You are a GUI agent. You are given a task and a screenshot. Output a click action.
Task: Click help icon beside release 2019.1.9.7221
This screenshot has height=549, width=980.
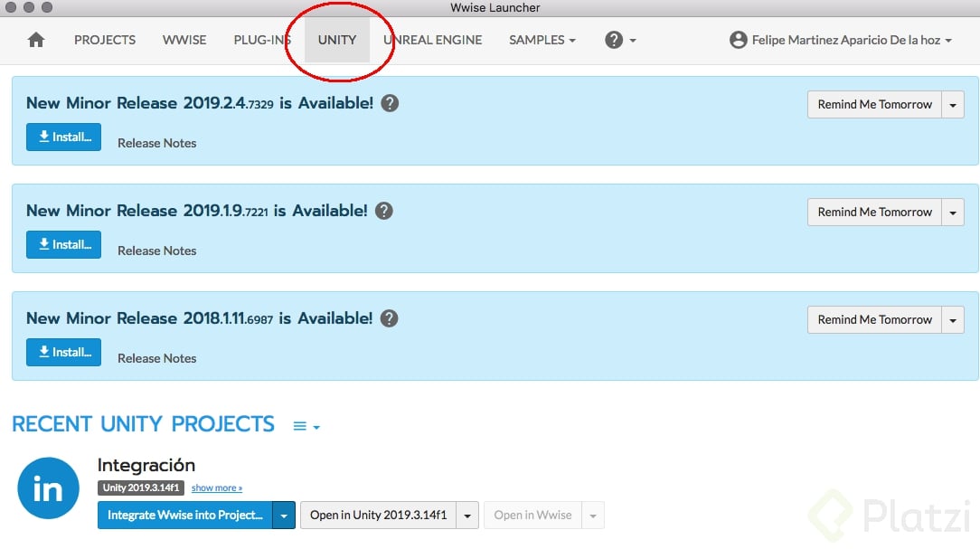pos(383,211)
